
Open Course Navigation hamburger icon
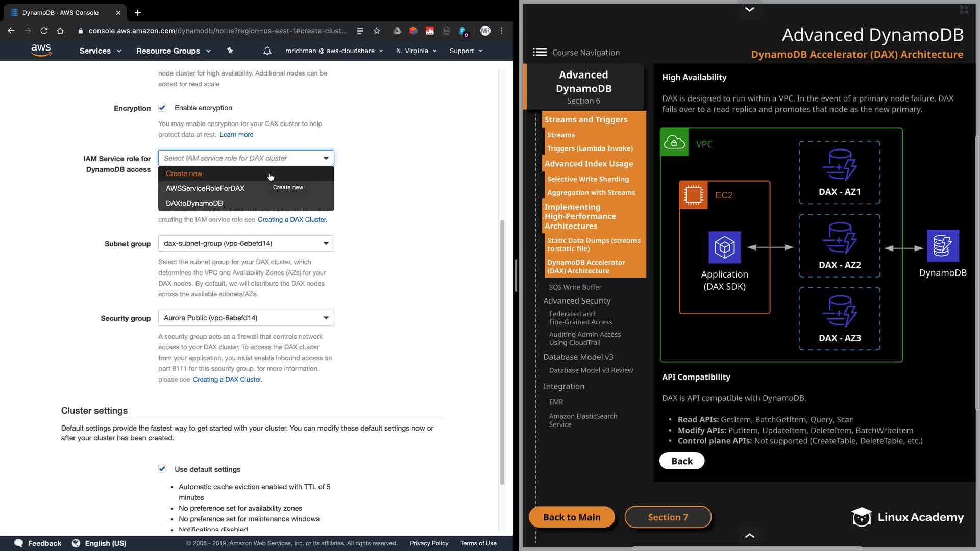tap(540, 52)
